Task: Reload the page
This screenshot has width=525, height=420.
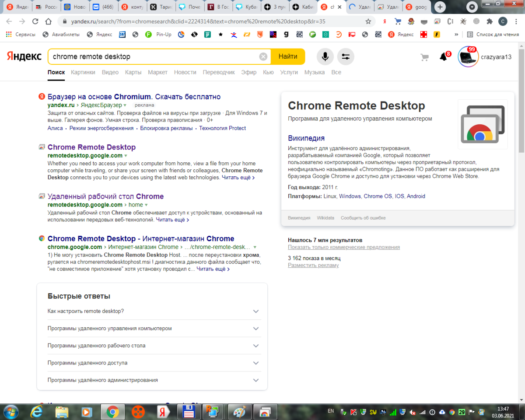Action: point(35,21)
